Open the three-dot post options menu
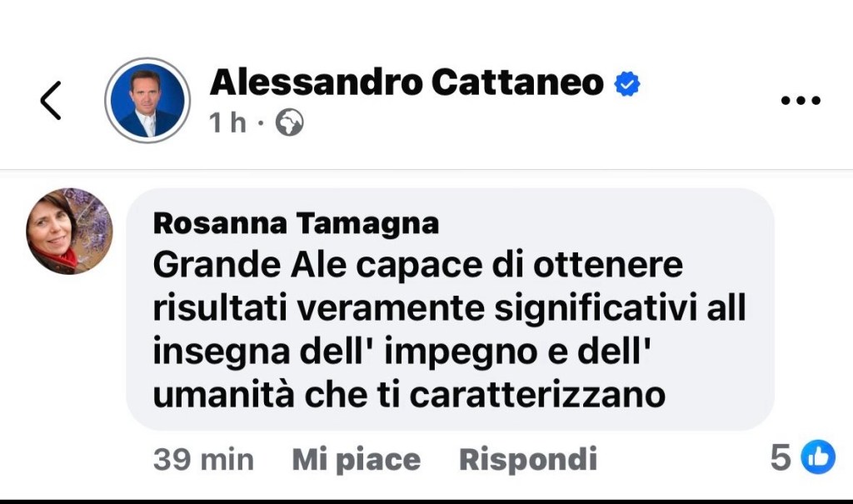Image resolution: width=853 pixels, height=504 pixels. [801, 100]
